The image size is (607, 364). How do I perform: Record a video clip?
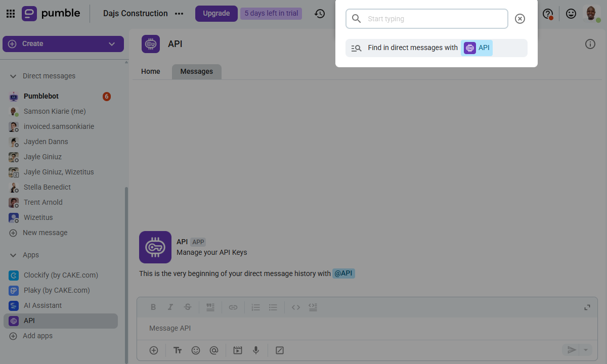tap(238, 350)
